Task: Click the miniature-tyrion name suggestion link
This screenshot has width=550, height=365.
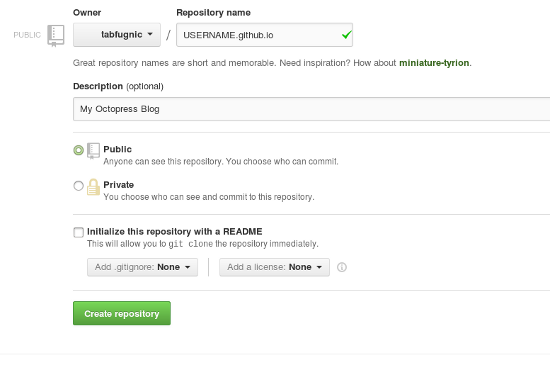Action: (x=434, y=63)
